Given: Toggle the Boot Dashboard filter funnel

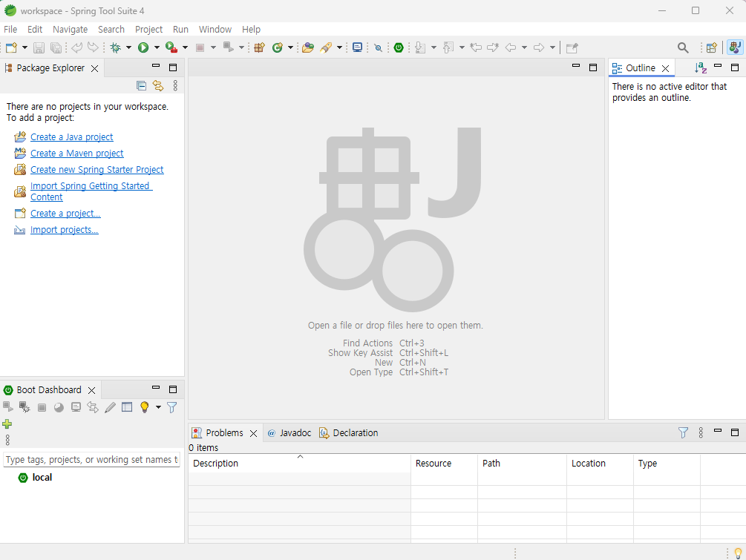Looking at the screenshot, I should tap(172, 407).
